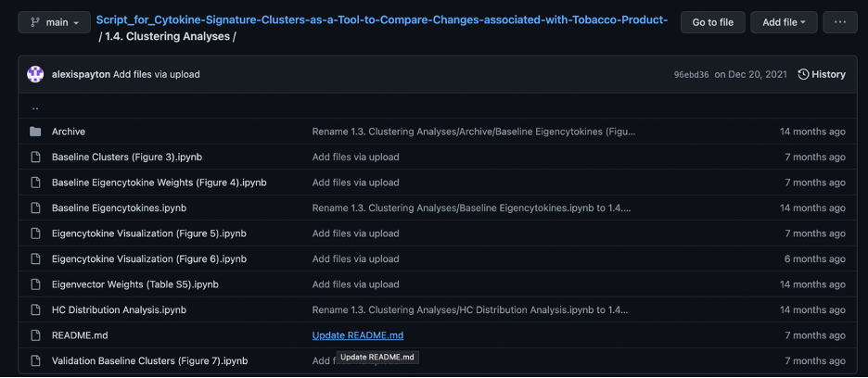Open the Archive folder
The image size is (868, 378).
[69, 132]
